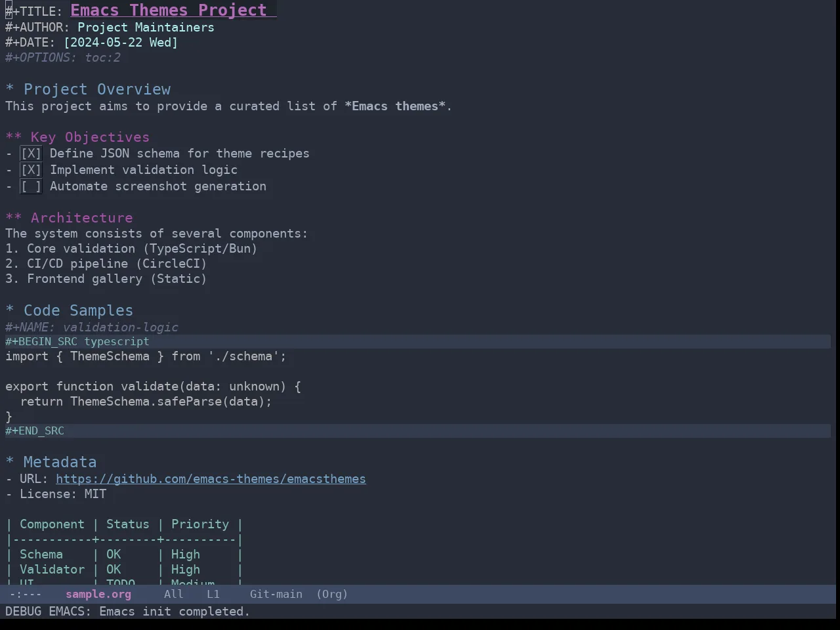Image resolution: width=840 pixels, height=630 pixels.
Task: Fold the #+BEGIN_SRC typescript block line
Action: [x=418, y=342]
